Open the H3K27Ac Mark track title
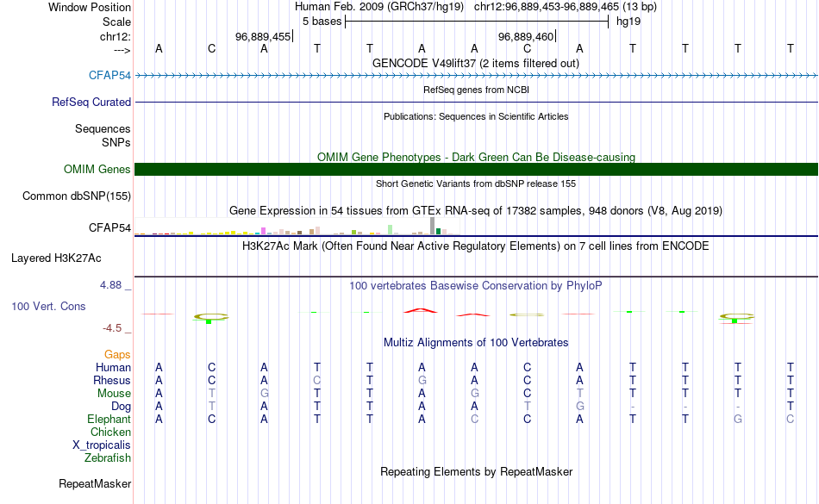The width and height of the screenshot is (819, 504). click(476, 246)
